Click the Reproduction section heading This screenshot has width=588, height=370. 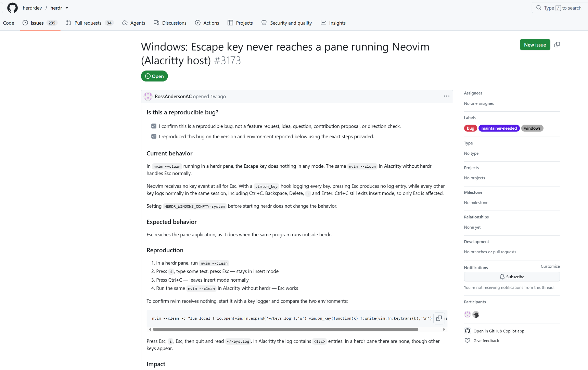point(165,250)
